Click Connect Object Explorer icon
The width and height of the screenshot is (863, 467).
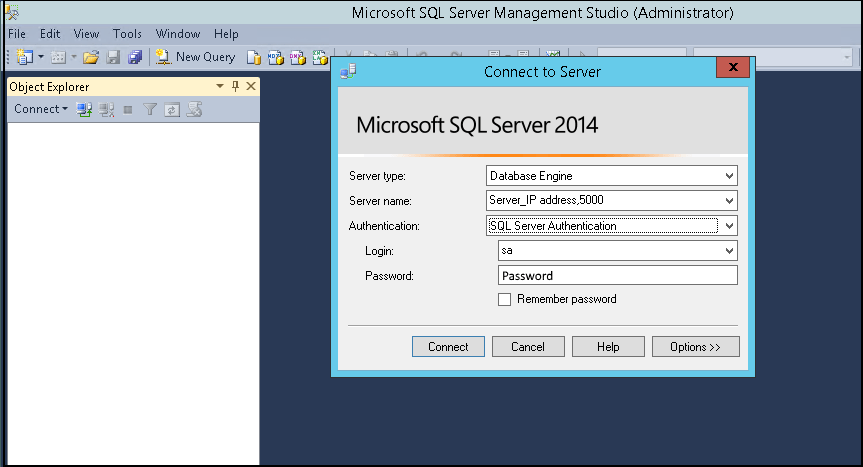coord(84,109)
